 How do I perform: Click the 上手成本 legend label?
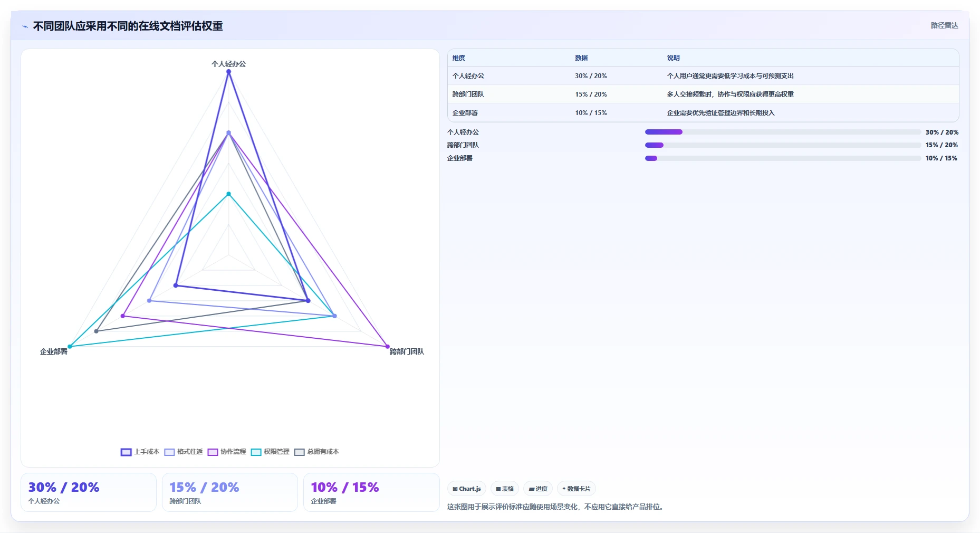tap(147, 452)
